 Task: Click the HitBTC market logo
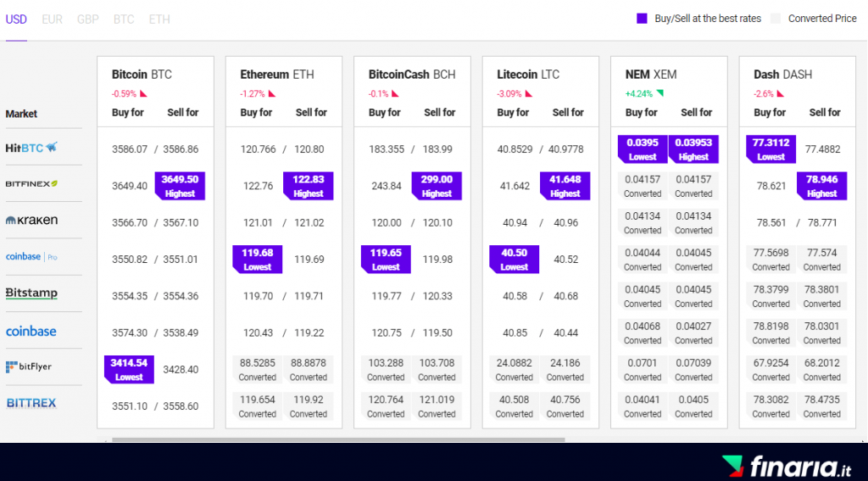[31, 148]
